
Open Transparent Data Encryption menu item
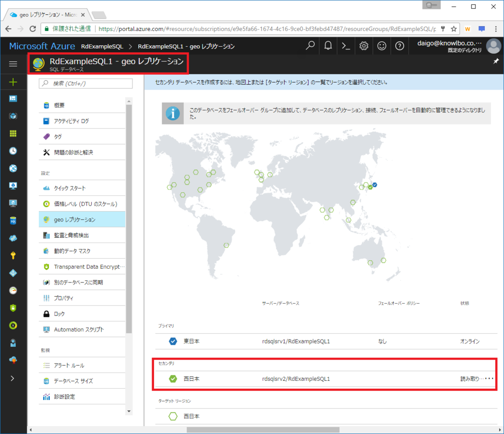[82, 267]
